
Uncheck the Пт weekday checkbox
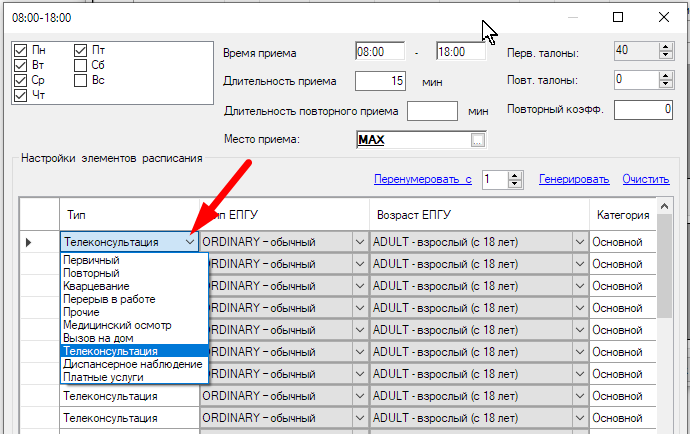81,49
